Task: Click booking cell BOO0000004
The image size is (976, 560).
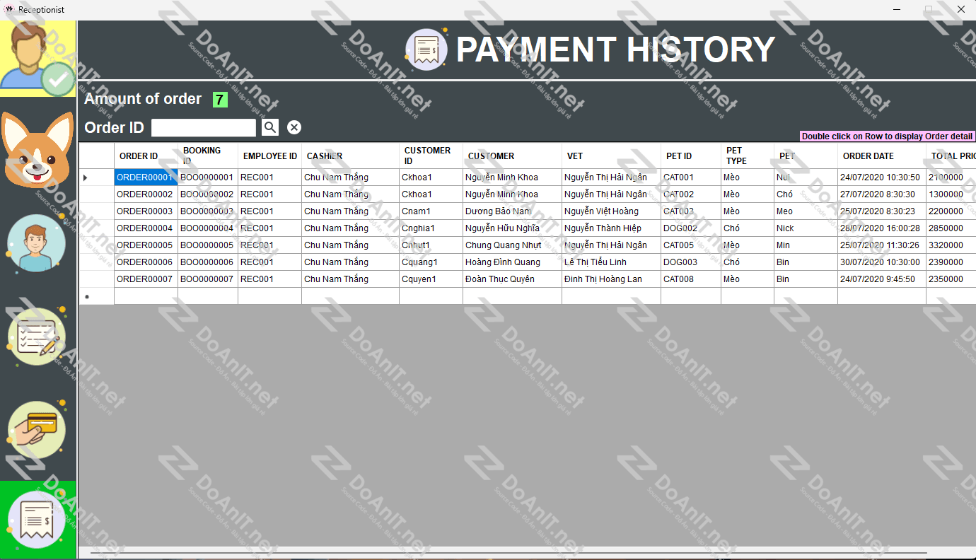Action: (208, 228)
